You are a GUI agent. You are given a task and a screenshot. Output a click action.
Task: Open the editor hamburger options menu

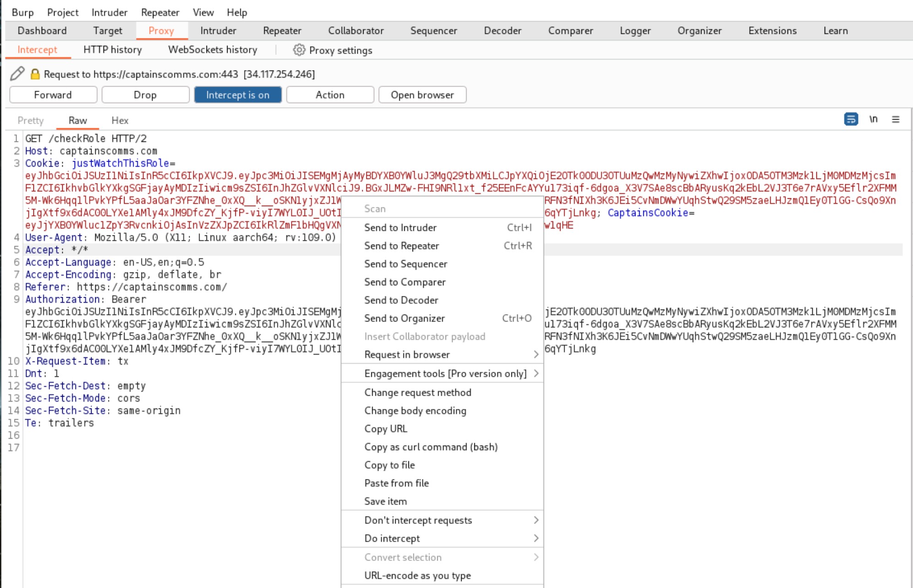pos(896,120)
